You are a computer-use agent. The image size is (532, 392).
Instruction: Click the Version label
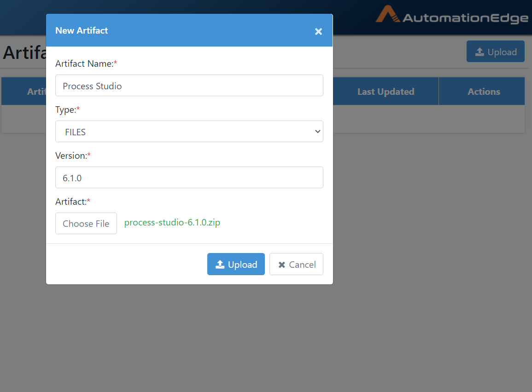point(73,156)
